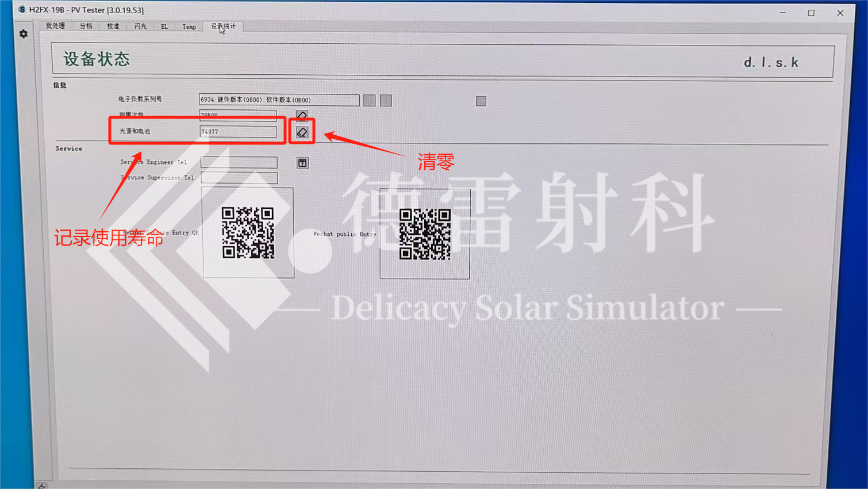The height and width of the screenshot is (489, 868).
Task: Click the Wechat public Entry QR code
Action: click(x=425, y=234)
